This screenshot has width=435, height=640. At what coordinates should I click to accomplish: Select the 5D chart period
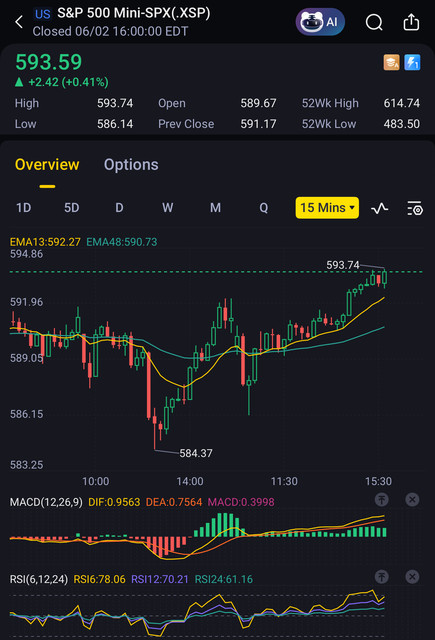point(71,208)
